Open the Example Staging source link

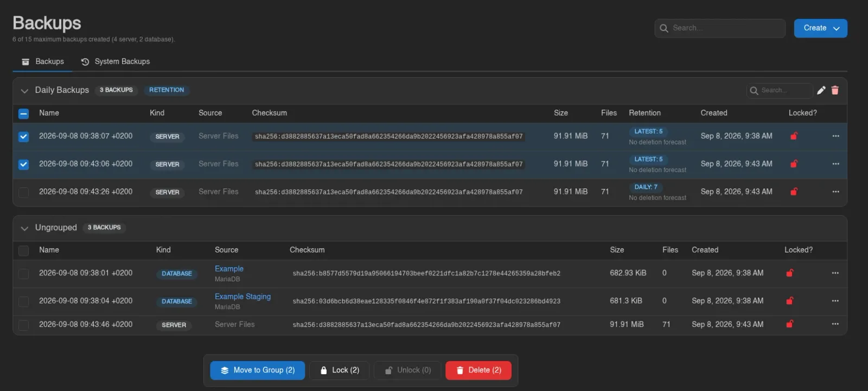tap(242, 297)
